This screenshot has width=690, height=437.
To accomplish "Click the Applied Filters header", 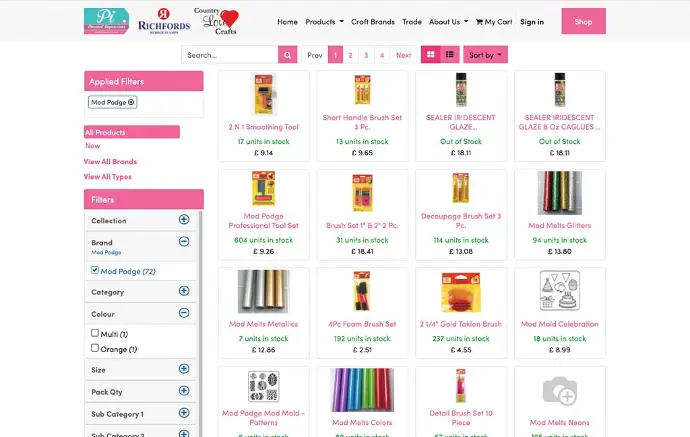I will (144, 81).
